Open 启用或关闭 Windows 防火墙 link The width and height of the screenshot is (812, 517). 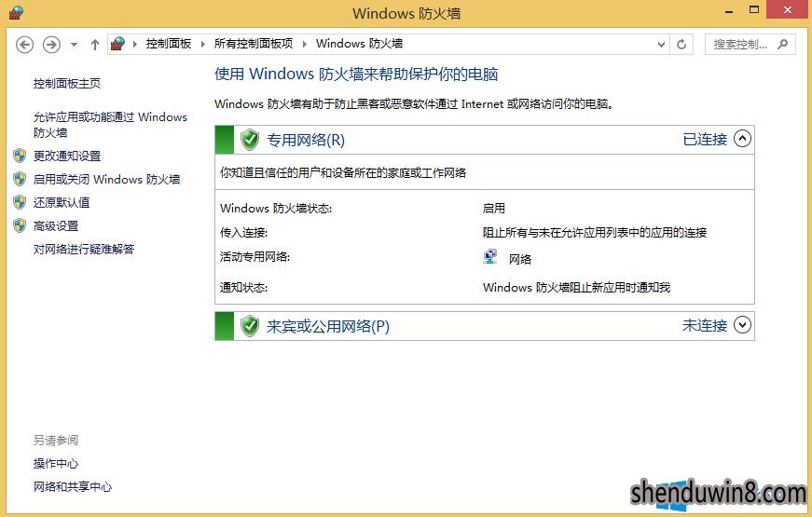point(106,179)
